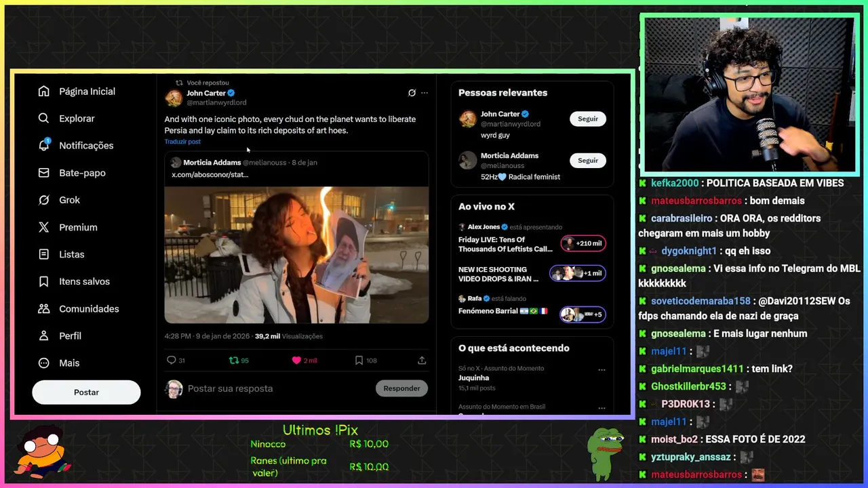Open Itens salvos bookmark icon

click(44, 281)
